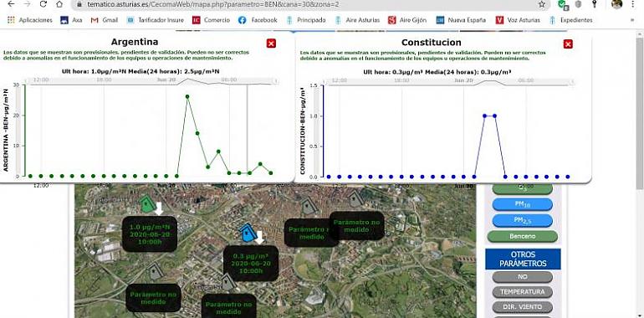Open the grey shield extension
This screenshot has width=644, height=318.
click(578, 4)
